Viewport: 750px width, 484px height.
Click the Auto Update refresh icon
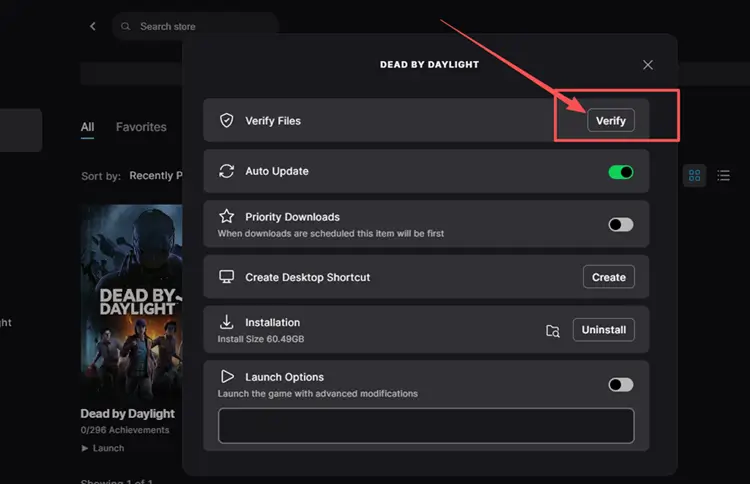point(226,171)
